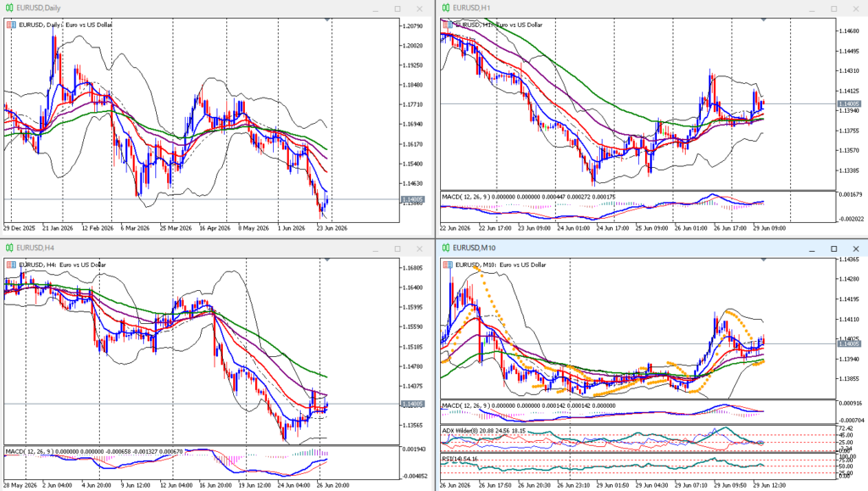Click the '16 Jun 20:00' label on H4 time axis

click(215, 485)
